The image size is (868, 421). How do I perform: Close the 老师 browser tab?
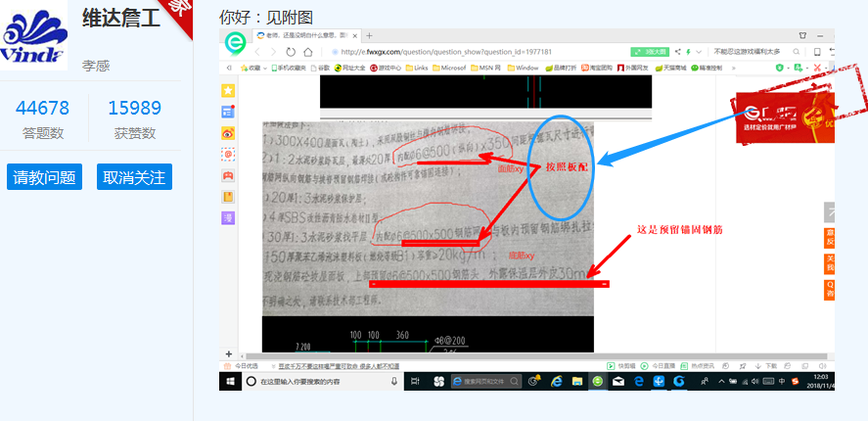pyautogui.click(x=355, y=35)
